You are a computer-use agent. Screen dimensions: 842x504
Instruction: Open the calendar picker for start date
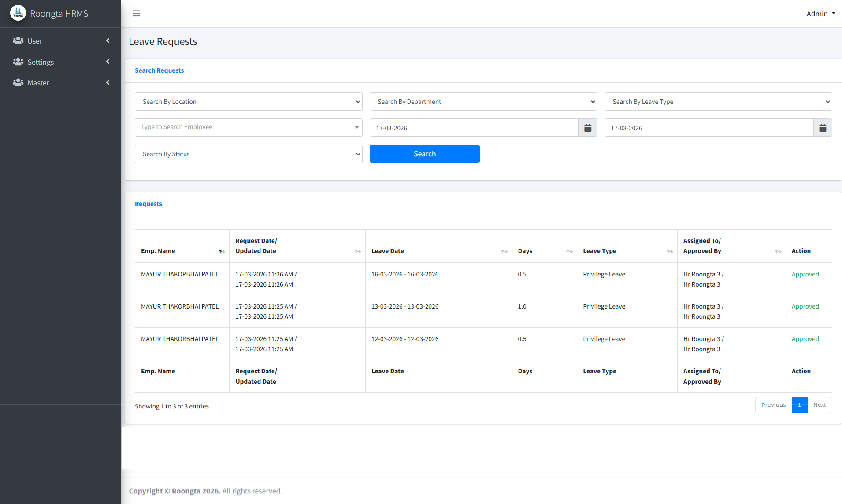tap(587, 128)
